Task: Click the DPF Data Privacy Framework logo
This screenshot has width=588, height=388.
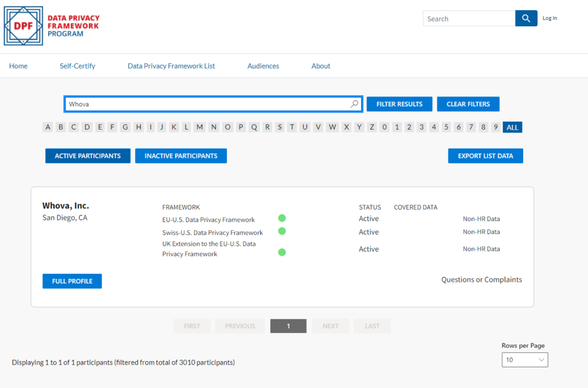Action: point(52,26)
